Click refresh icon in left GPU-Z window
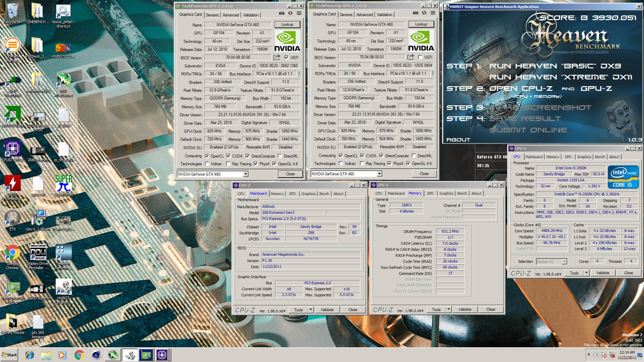This screenshot has height=362, width=644. (x=290, y=13)
